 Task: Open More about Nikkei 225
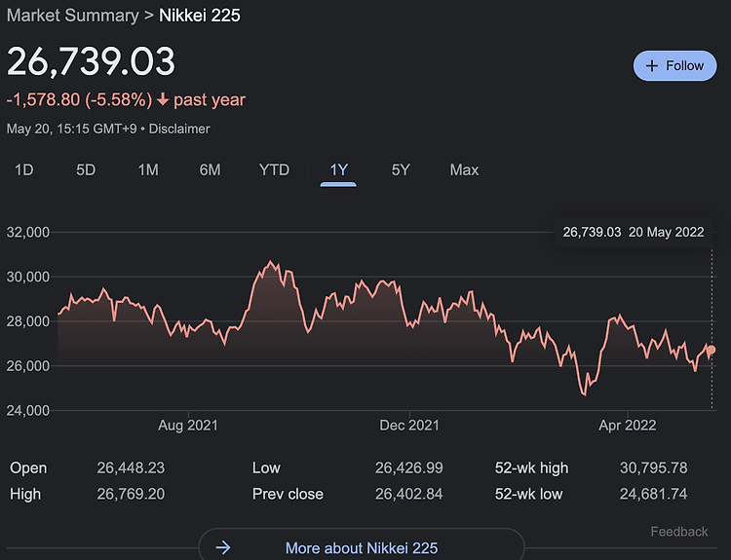(362, 547)
